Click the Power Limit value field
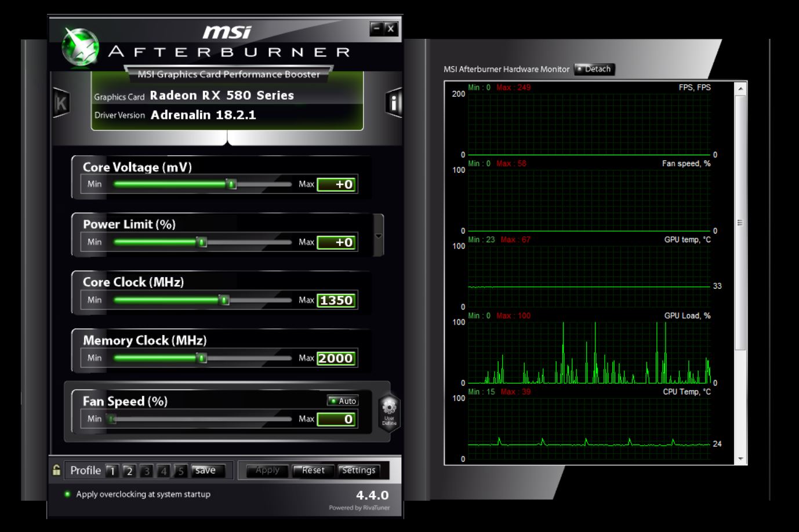This screenshot has width=799, height=532. [x=336, y=242]
